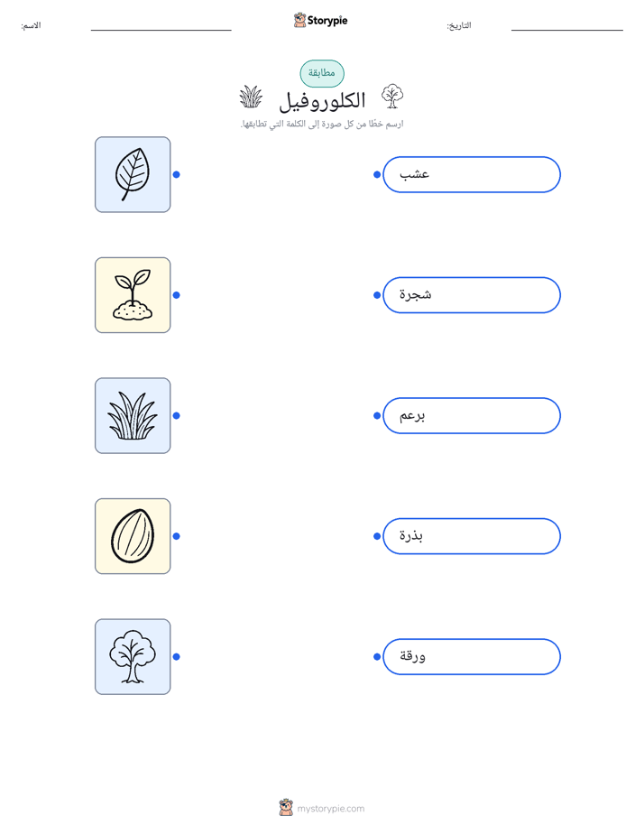Select the word box شجرة
The width and height of the screenshot is (644, 834).
(x=472, y=295)
